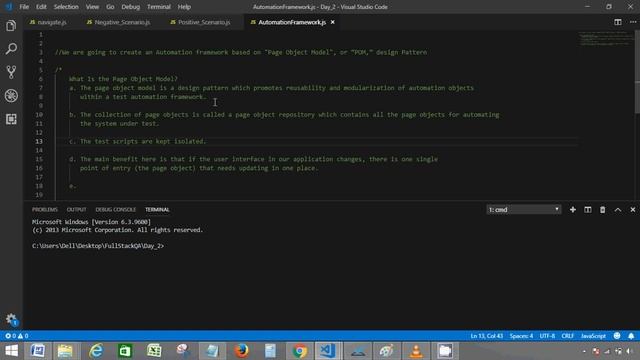The width and height of the screenshot is (640, 360).
Task: Click 'CRLF' end of line selector
Action: [568, 336]
